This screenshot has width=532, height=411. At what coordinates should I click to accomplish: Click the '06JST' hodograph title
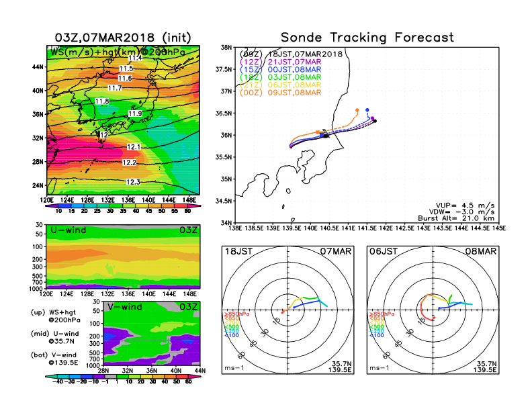[384, 252]
